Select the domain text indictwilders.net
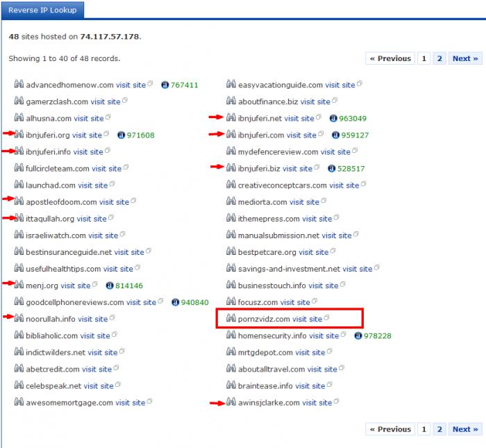Screen dimensions: 486x448 tap(56, 353)
